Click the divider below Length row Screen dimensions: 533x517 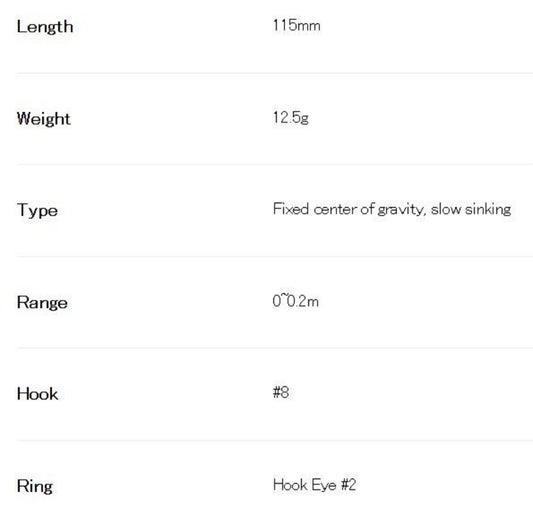tap(275, 73)
